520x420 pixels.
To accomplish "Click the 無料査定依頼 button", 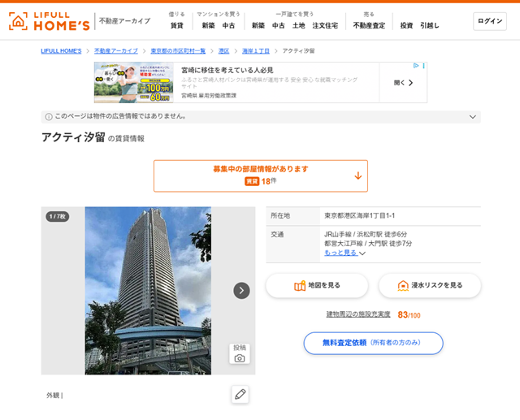I will point(373,343).
